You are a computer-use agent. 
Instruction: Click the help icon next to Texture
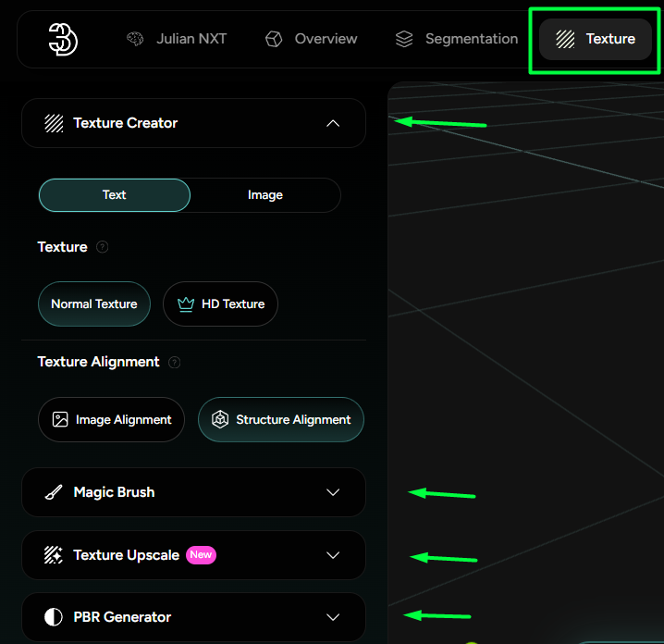102,246
